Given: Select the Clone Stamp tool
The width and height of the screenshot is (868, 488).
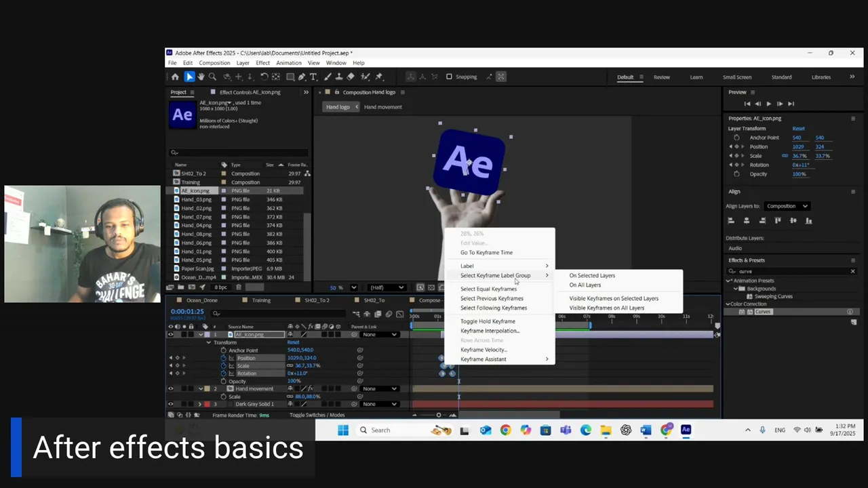Looking at the screenshot, I should pyautogui.click(x=339, y=77).
